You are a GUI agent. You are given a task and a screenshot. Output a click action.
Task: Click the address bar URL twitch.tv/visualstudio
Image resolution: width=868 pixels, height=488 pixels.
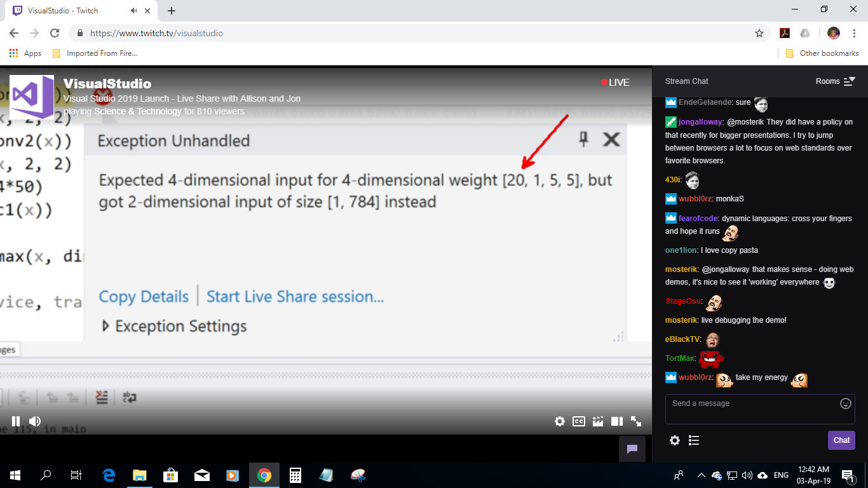click(156, 33)
